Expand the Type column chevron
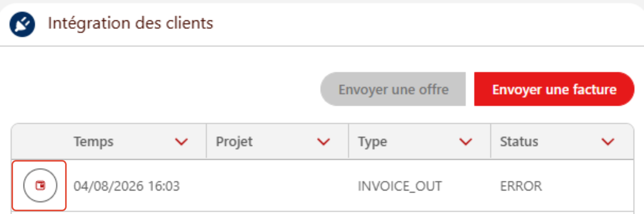Image resolution: width=644 pixels, height=214 pixels. (x=466, y=141)
